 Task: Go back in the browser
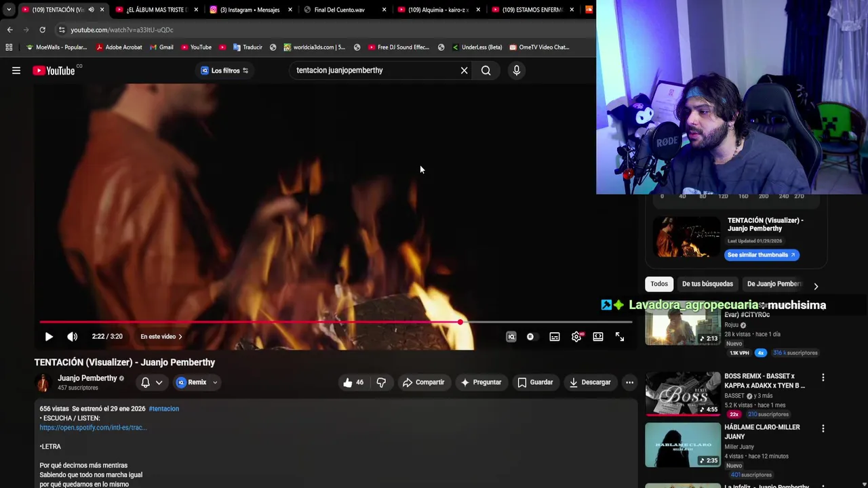9,30
